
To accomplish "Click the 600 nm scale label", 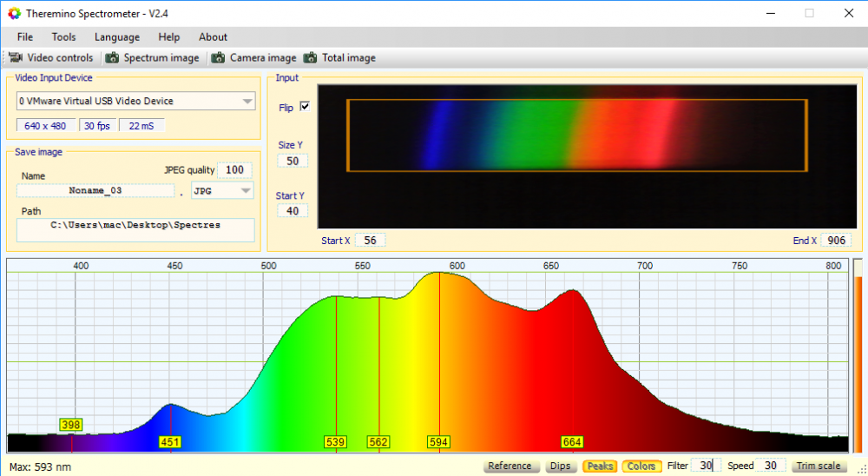I will click(457, 266).
